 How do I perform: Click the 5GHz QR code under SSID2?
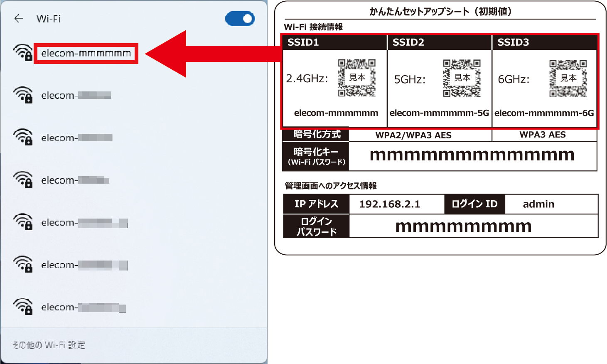coord(462,78)
